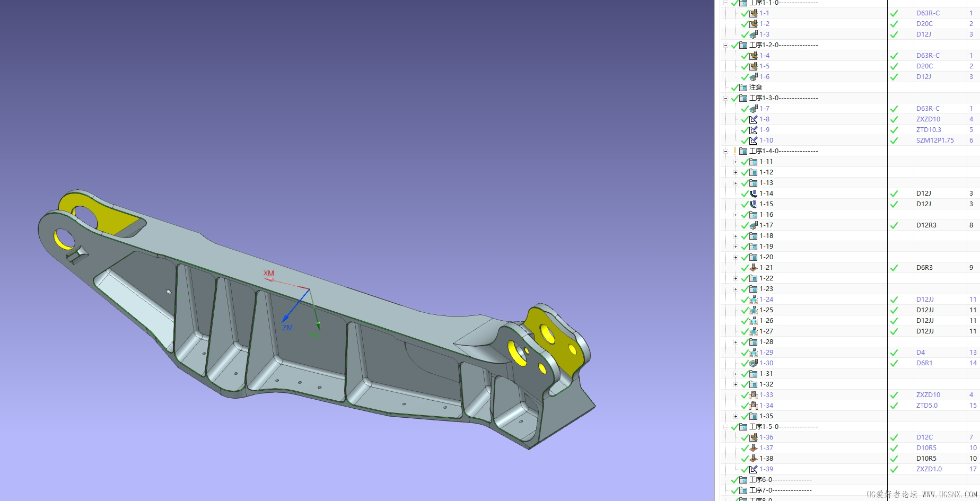Expand the 1-35 folder
The width and height of the screenshot is (980, 501).
736,416
